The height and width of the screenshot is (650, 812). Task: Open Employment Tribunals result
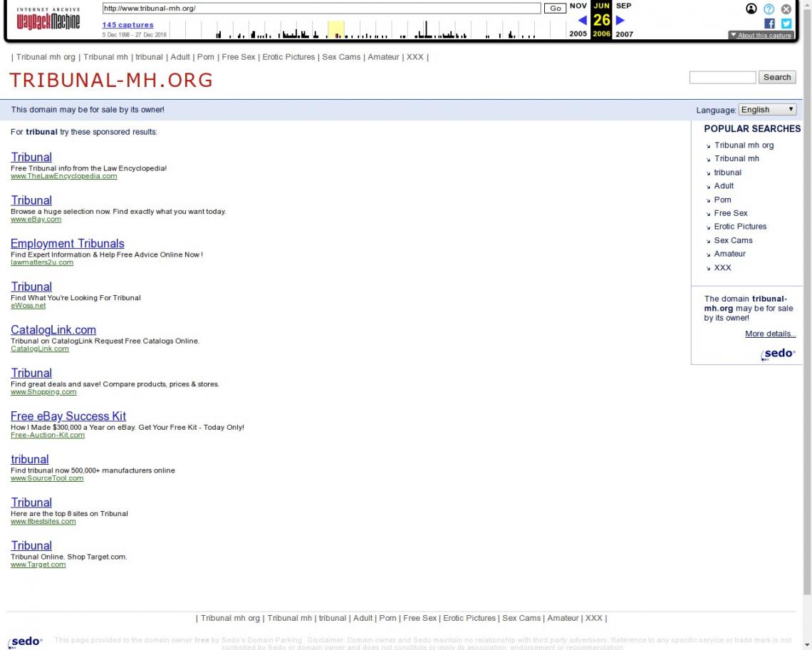point(68,244)
